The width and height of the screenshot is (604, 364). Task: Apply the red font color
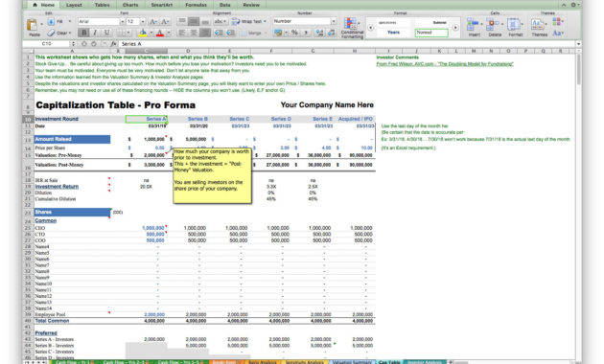tap(160, 33)
